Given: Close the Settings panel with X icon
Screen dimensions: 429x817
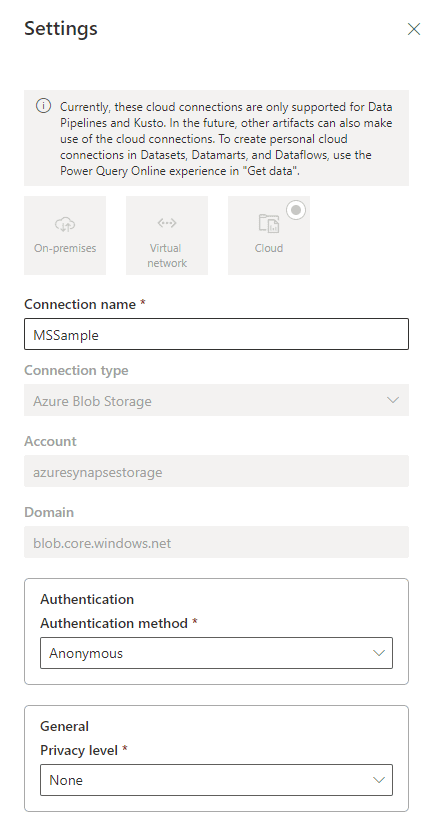Looking at the screenshot, I should pyautogui.click(x=413, y=29).
